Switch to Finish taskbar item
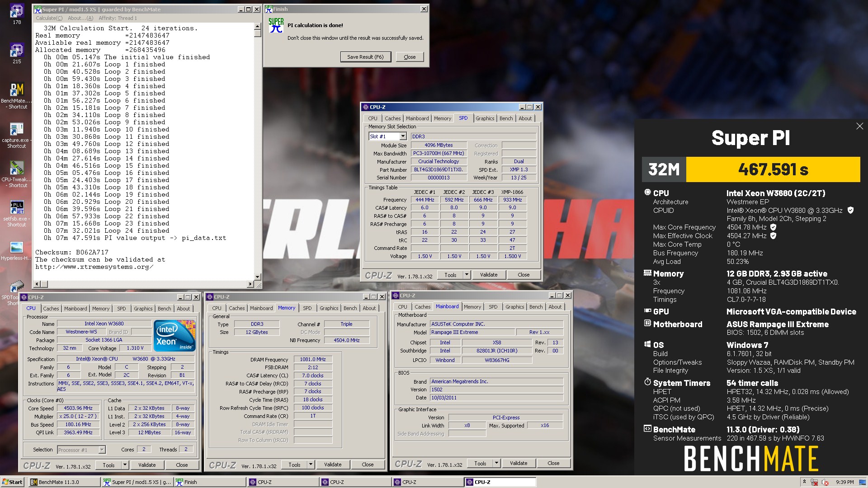868x488 pixels. tap(209, 482)
